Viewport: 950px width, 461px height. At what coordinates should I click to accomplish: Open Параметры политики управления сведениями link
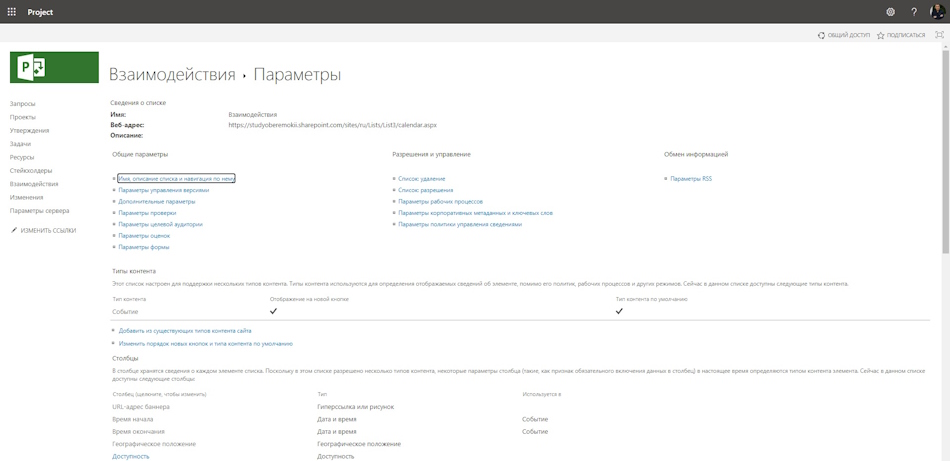[x=460, y=224]
